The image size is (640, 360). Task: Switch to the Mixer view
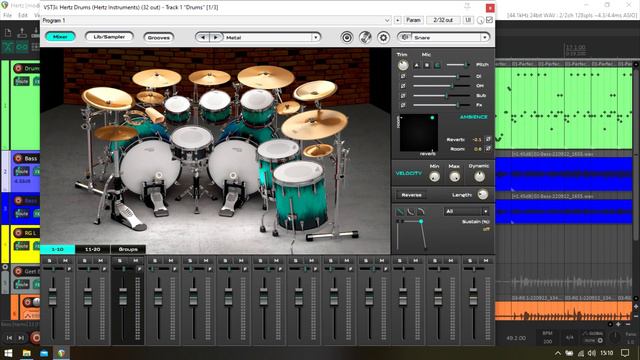tap(60, 37)
